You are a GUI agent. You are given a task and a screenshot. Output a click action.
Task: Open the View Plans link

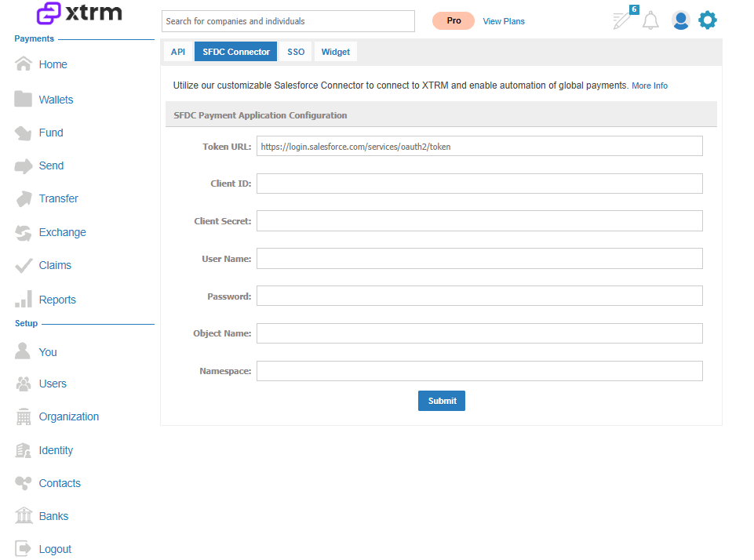[x=504, y=21]
